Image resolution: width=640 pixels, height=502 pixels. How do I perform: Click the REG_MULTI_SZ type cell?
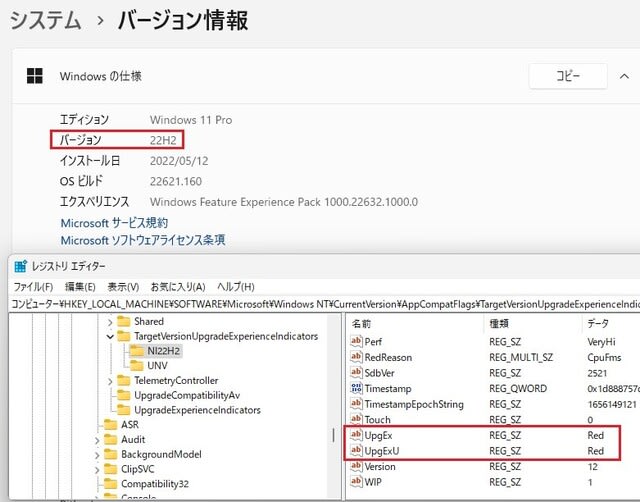(x=521, y=358)
